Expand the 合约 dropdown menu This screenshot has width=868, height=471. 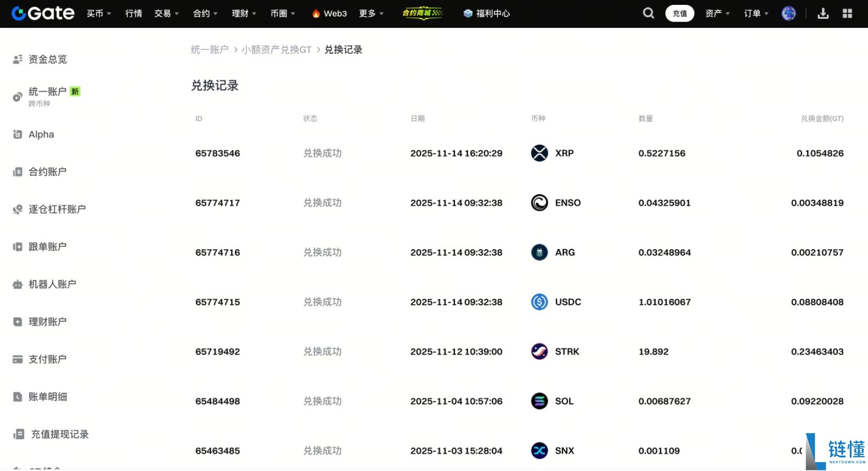click(206, 13)
